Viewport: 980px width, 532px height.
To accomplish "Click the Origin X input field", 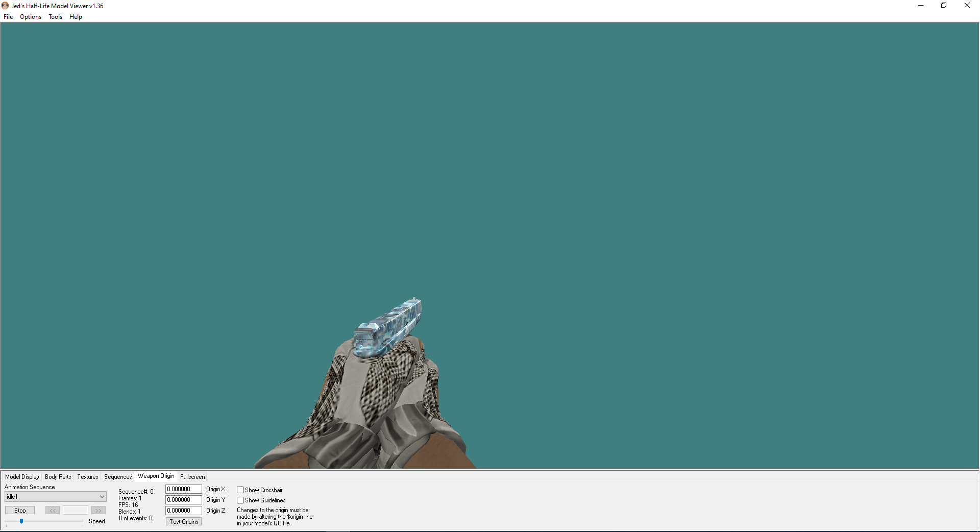I will click(184, 489).
